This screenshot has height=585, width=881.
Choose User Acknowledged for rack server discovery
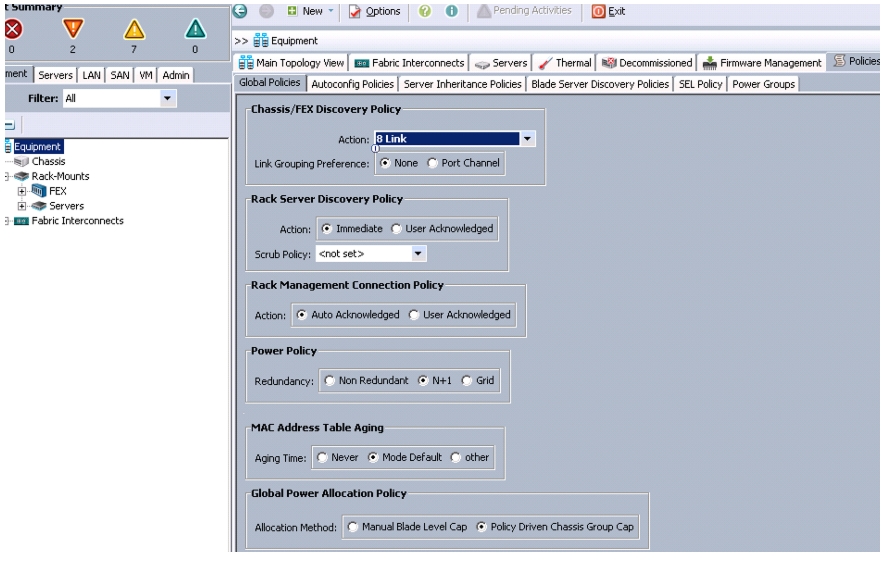(x=396, y=229)
